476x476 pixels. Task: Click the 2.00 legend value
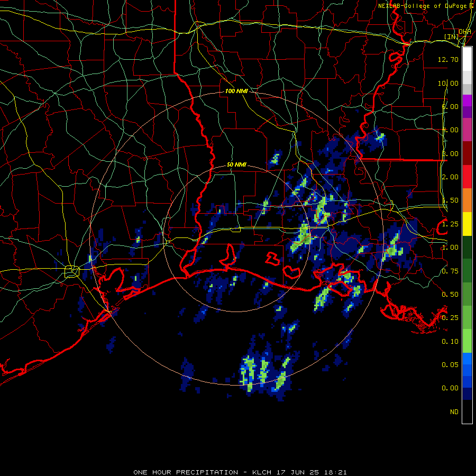(x=450, y=177)
